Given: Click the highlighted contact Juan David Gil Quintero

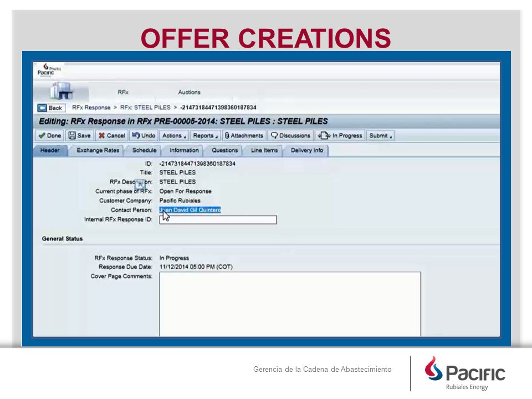Looking at the screenshot, I should [190, 210].
